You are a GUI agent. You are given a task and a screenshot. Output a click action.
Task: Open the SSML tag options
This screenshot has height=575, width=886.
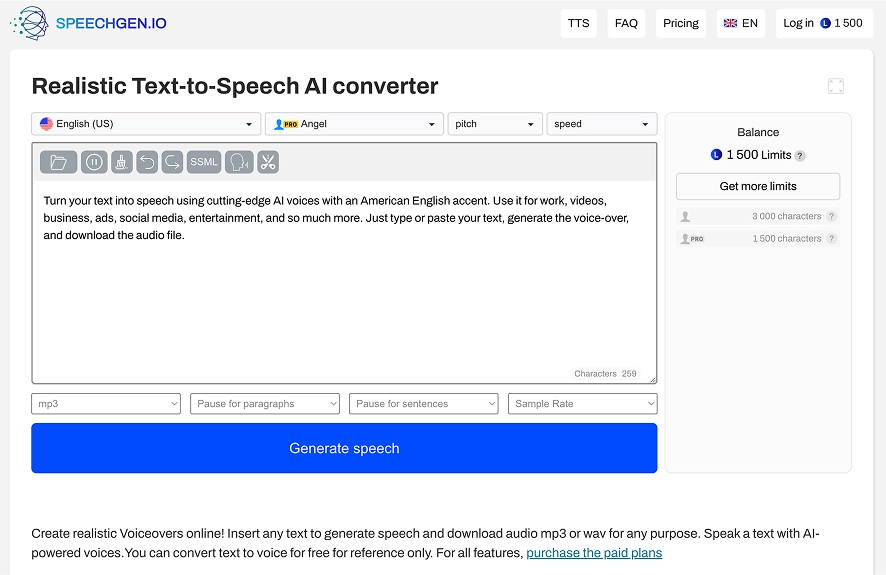pos(204,163)
